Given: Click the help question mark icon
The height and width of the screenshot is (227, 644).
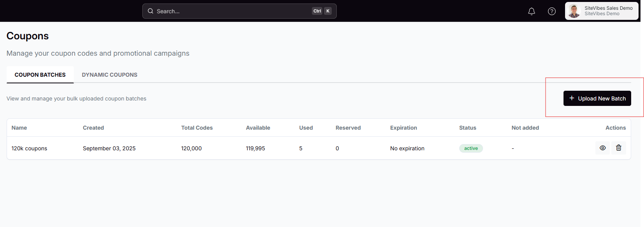Looking at the screenshot, I should (551, 11).
